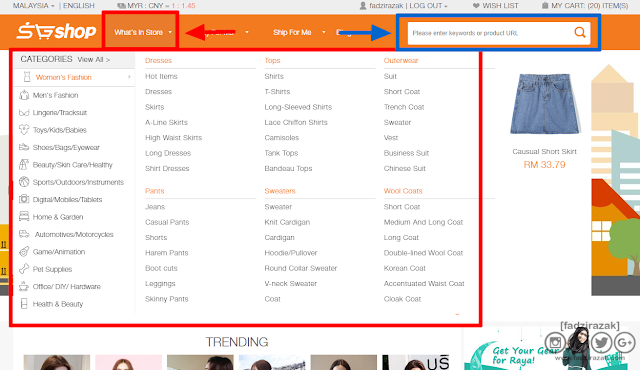This screenshot has width=640, height=370.
Task: Expand the Ship For Me menu arrow
Action: (x=324, y=32)
